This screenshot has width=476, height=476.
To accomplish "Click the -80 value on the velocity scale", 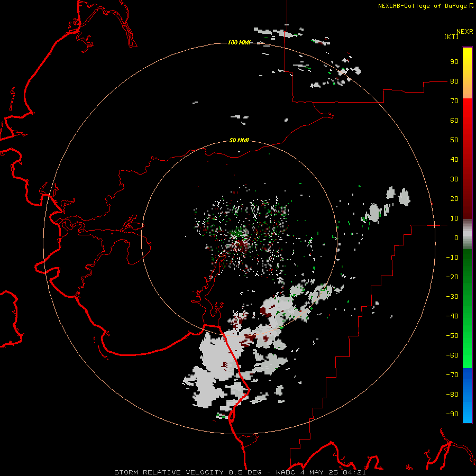I will coord(452,395).
